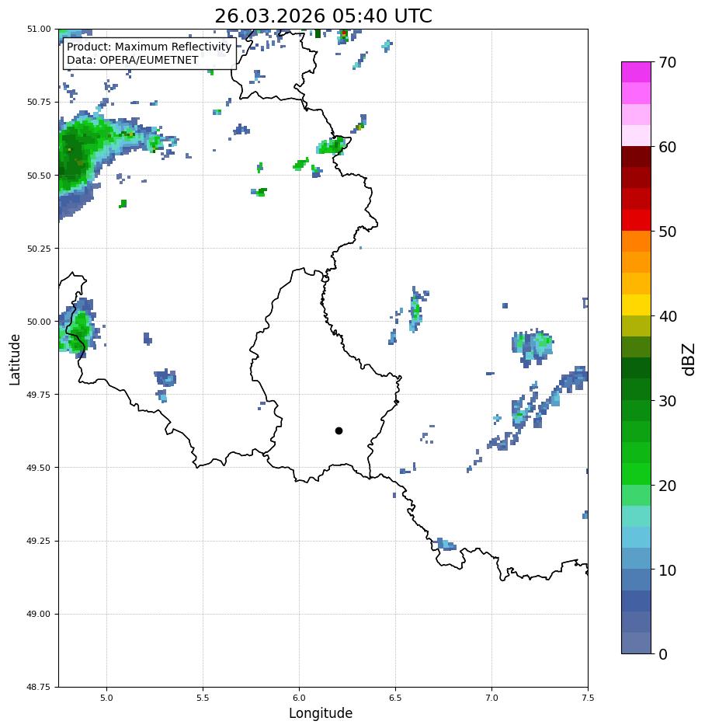Click the magenta 70 dBZ colorbar segment
This screenshot has height=728, width=705.
pos(637,72)
